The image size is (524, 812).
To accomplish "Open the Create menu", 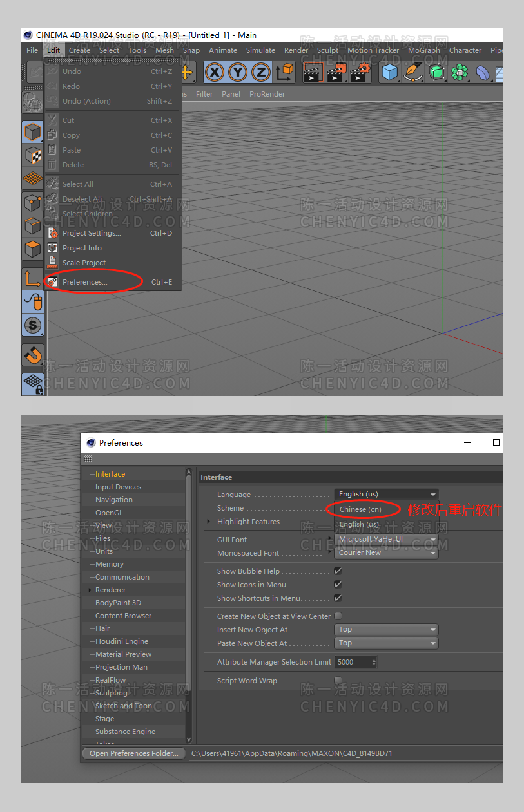I will click(80, 50).
